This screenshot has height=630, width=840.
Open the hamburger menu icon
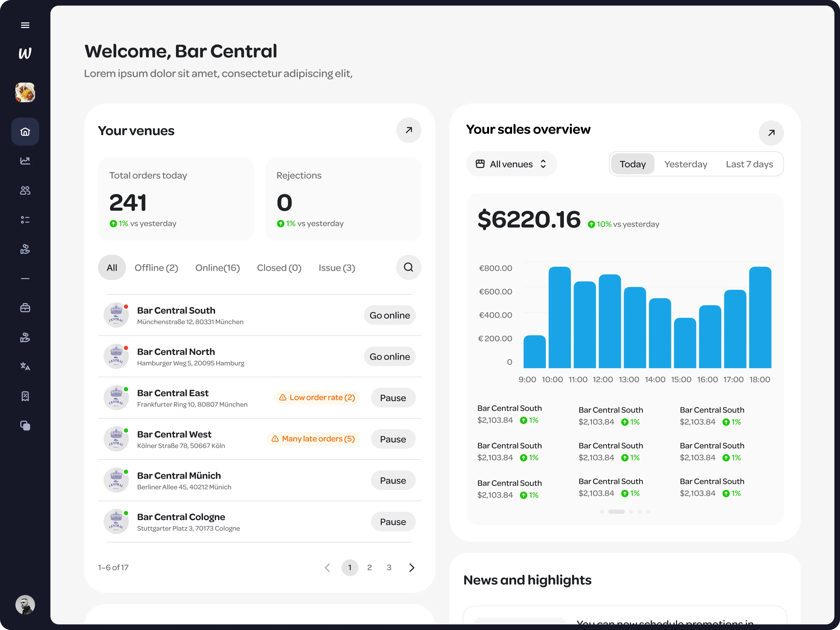click(25, 25)
